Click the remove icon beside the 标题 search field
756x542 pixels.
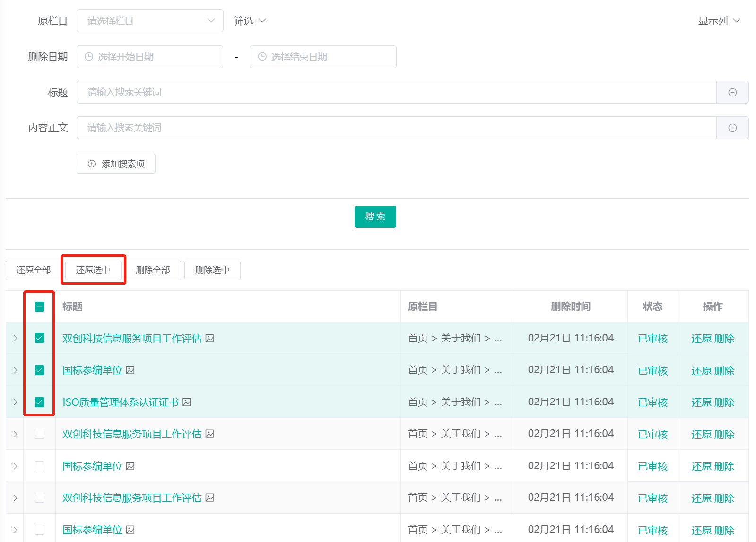pos(732,92)
